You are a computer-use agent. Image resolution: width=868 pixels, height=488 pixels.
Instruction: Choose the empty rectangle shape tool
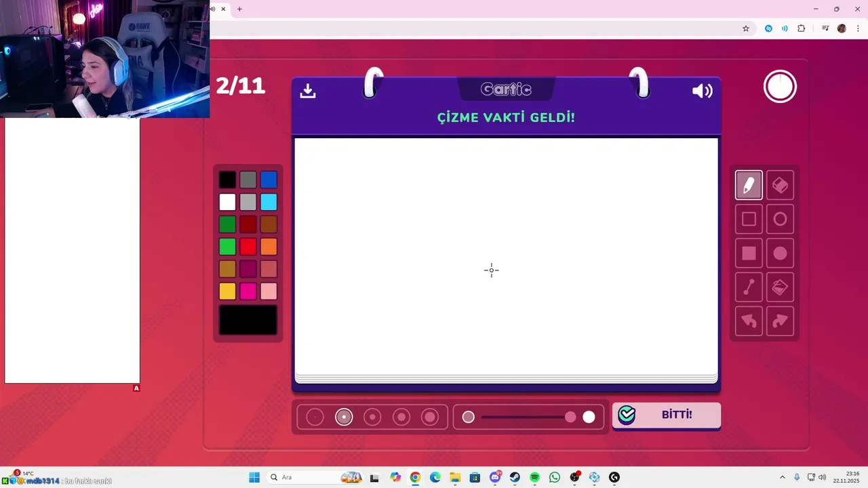tap(749, 219)
